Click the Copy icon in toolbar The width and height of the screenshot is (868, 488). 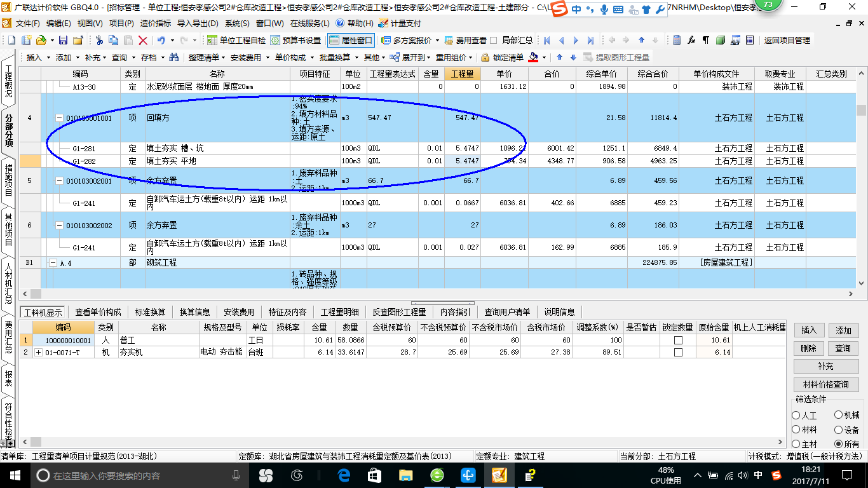[114, 40]
